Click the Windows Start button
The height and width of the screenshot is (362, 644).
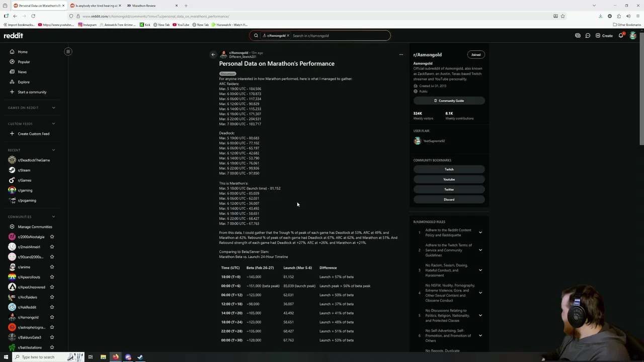(6, 357)
